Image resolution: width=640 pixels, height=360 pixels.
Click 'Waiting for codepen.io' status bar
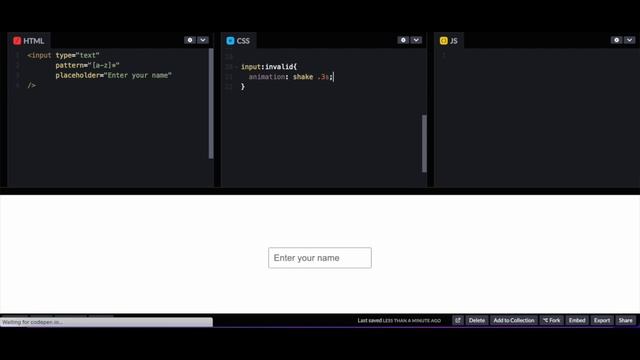click(x=106, y=322)
